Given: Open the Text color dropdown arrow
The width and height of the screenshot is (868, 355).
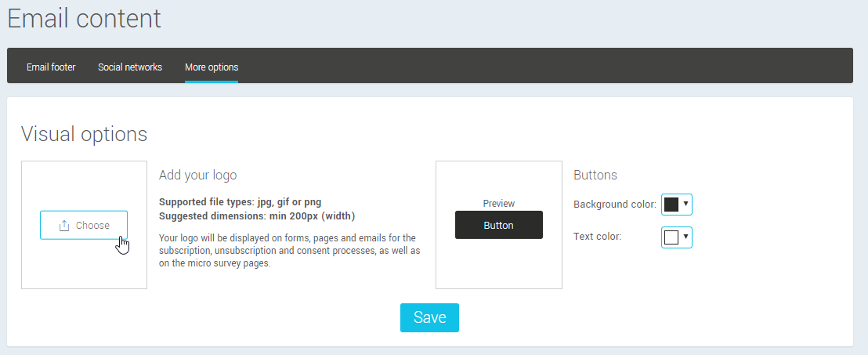Looking at the screenshot, I should 686,236.
